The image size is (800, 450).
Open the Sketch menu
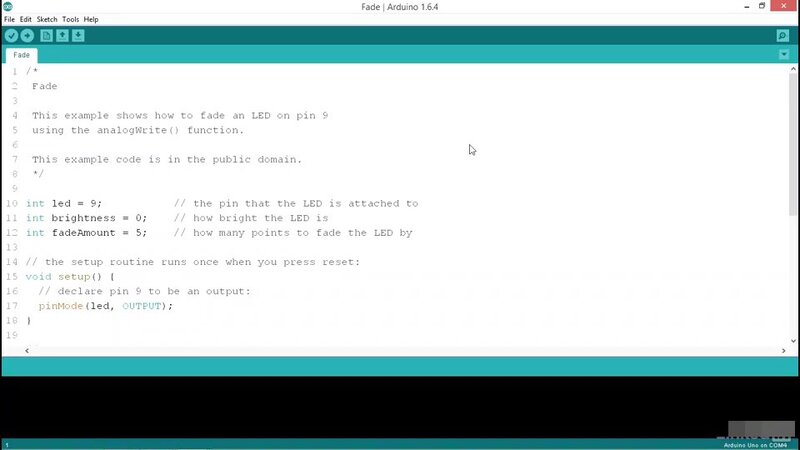(x=47, y=19)
